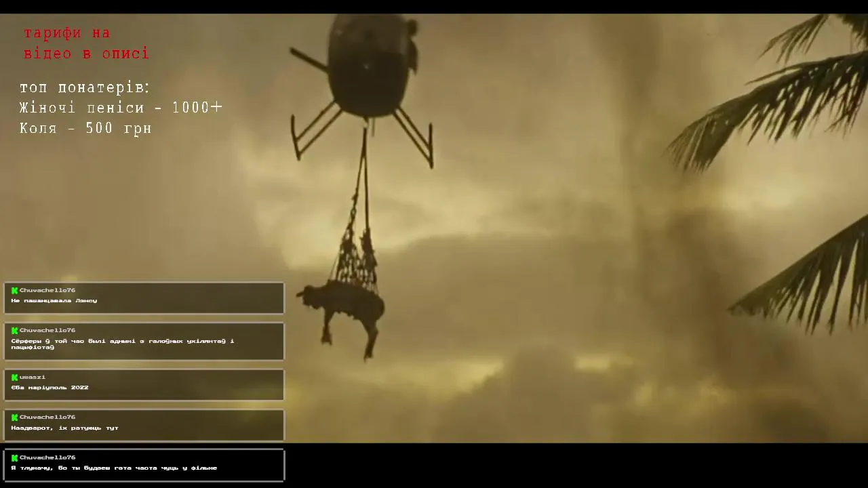Click Kick icon on the 'Я тлумачу' message

14,458
